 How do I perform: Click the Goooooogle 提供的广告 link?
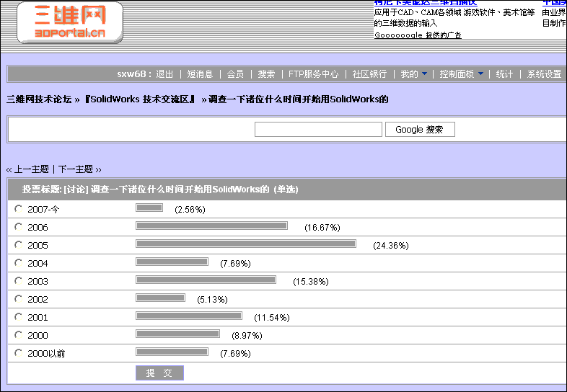click(418, 35)
